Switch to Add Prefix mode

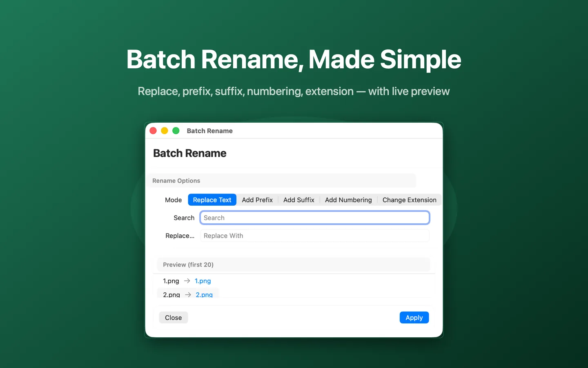click(257, 200)
